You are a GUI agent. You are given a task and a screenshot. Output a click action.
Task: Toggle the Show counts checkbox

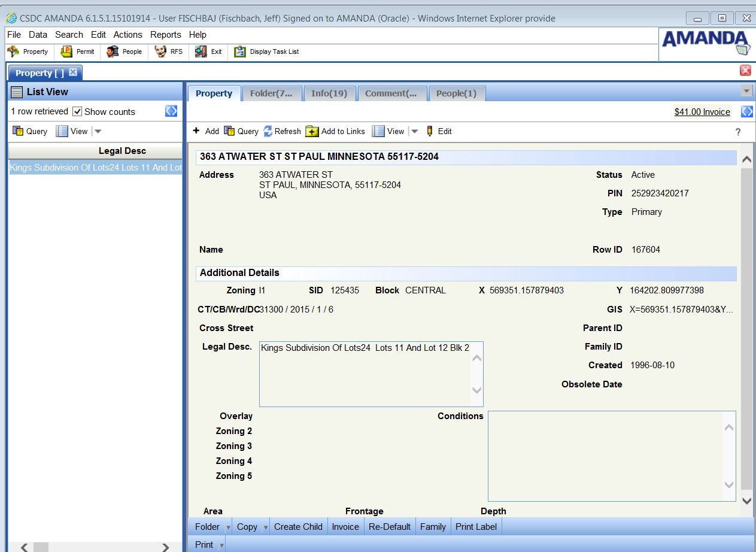tap(77, 112)
